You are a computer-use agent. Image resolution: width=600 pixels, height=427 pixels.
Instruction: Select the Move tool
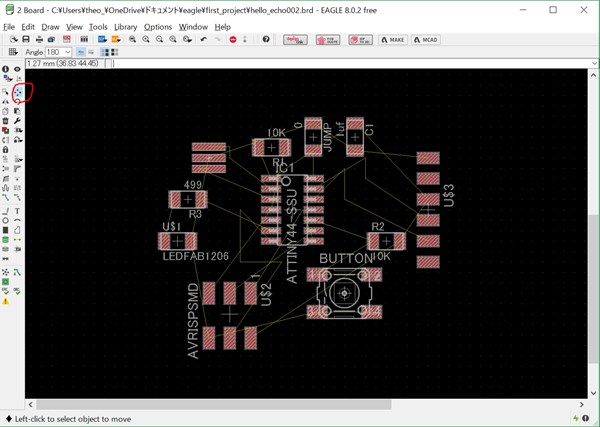[18, 91]
